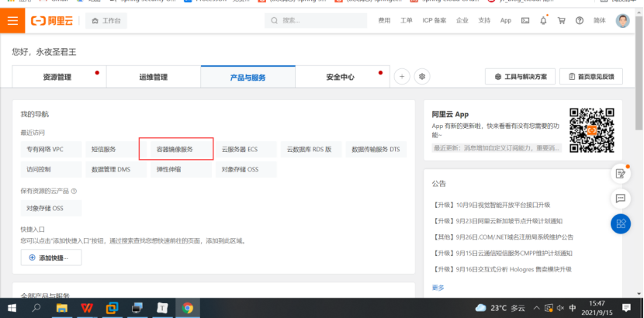
Task: Open the 费用 menu
Action: click(384, 20)
